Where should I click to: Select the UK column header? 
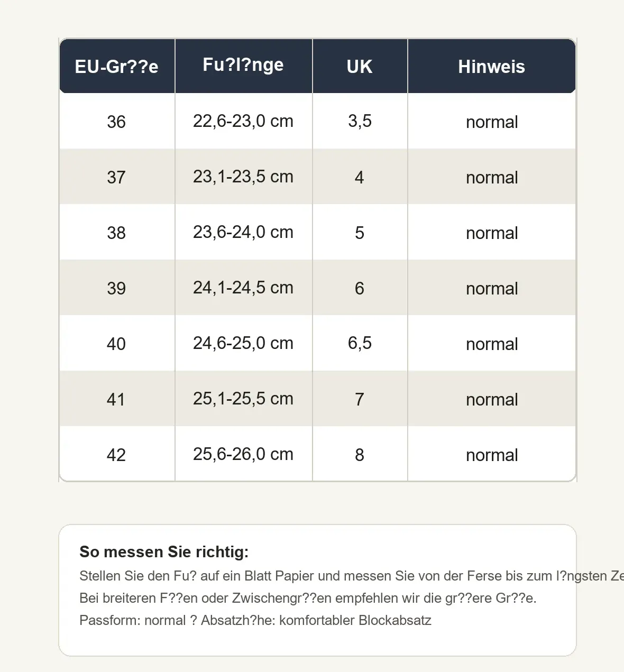pyautogui.click(x=360, y=66)
